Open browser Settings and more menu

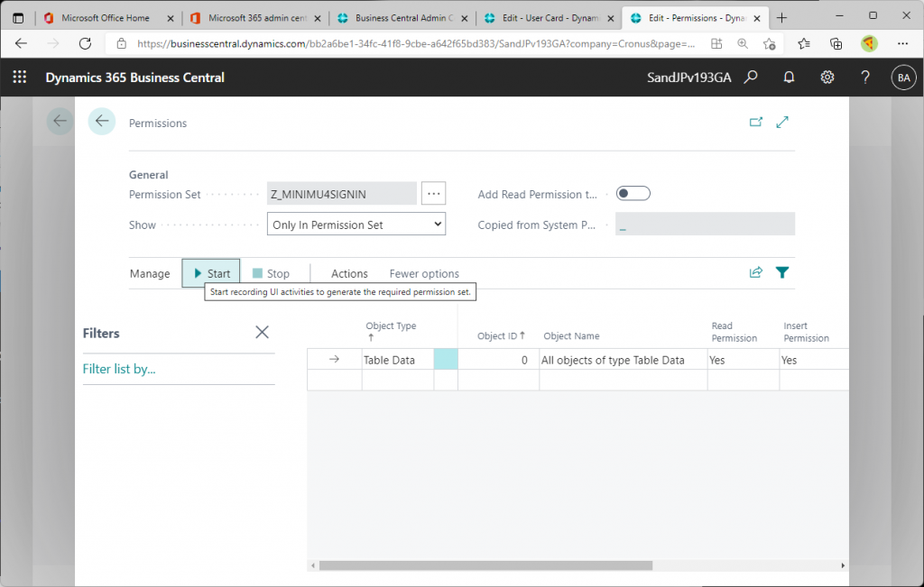click(x=902, y=43)
